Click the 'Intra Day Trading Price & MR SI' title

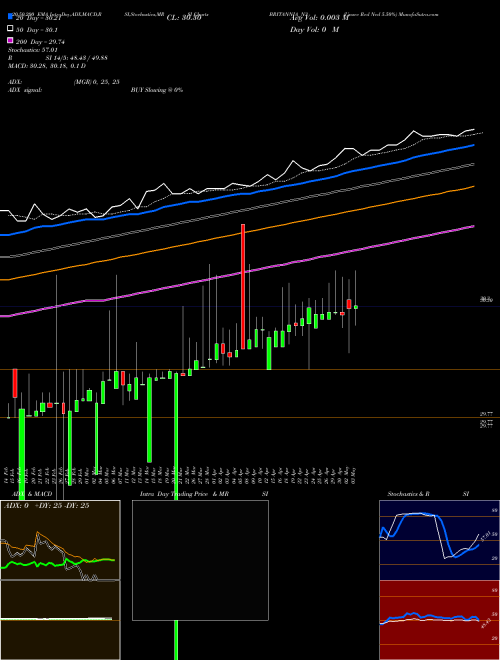click(x=204, y=494)
